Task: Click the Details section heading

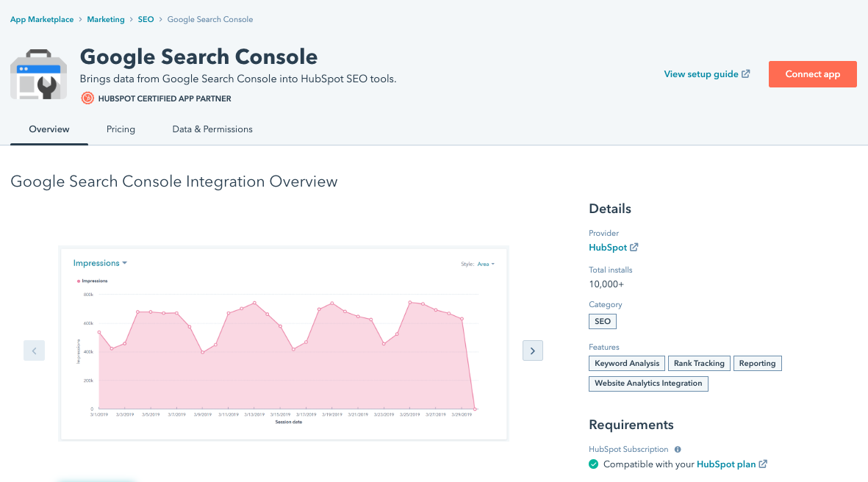Action: 610,209
